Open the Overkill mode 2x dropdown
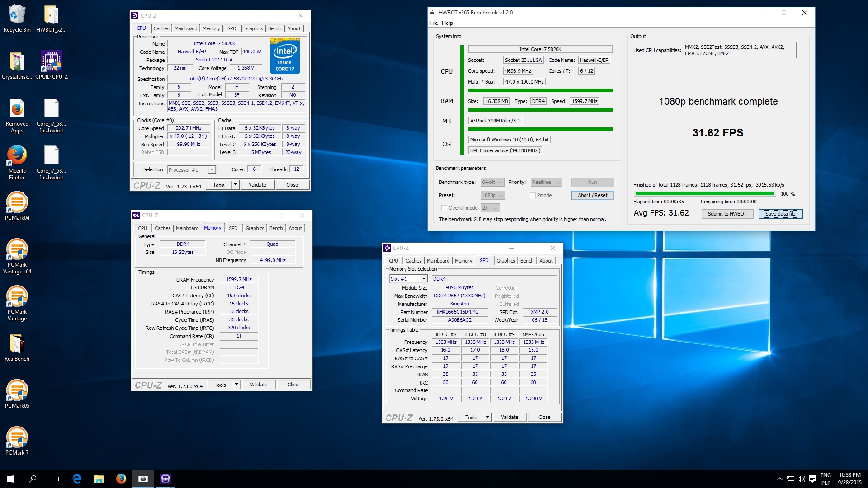 490,208
